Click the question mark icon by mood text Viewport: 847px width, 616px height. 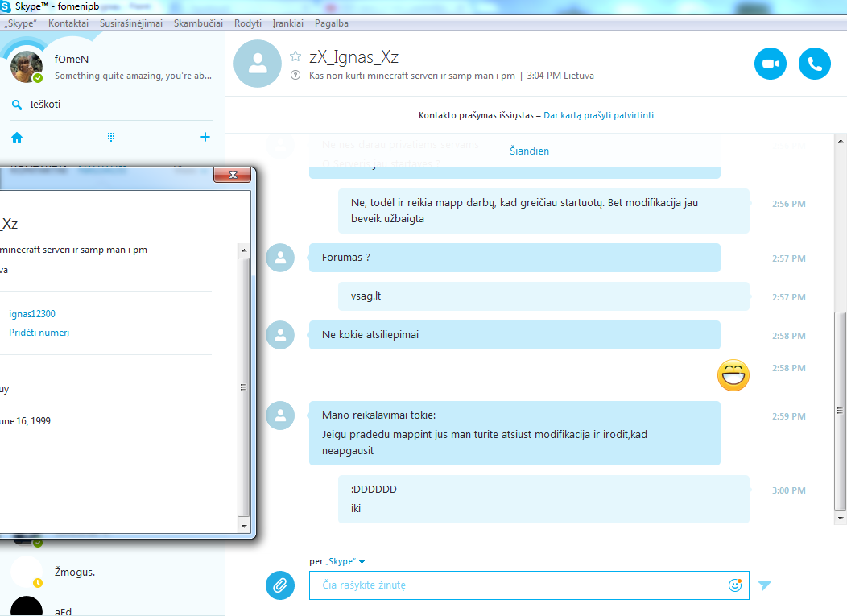click(295, 76)
